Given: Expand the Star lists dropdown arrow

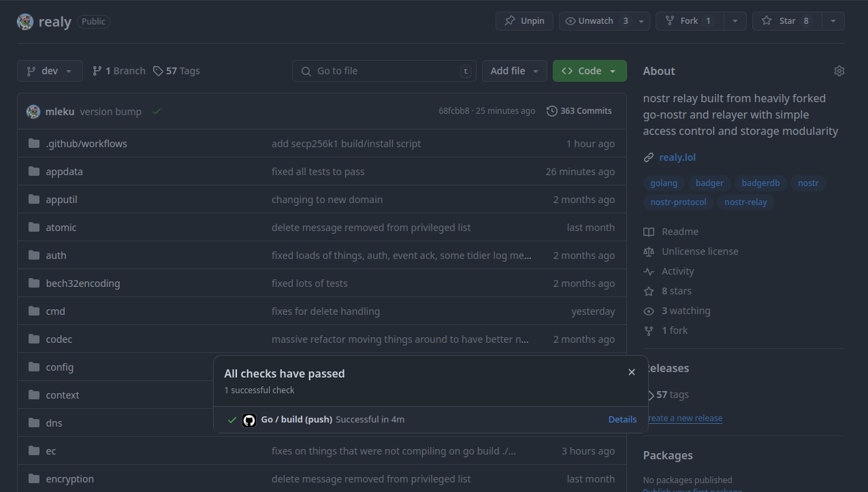Looking at the screenshot, I should (833, 21).
